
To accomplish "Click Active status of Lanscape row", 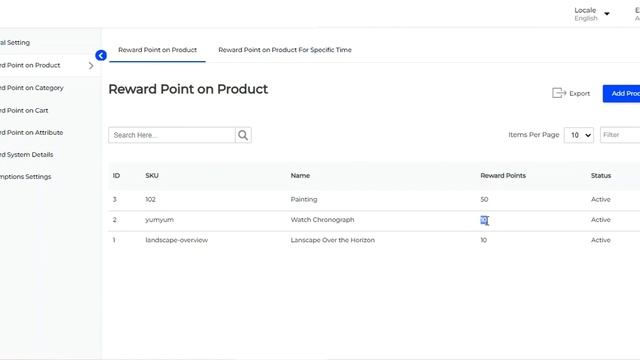I will (x=601, y=240).
